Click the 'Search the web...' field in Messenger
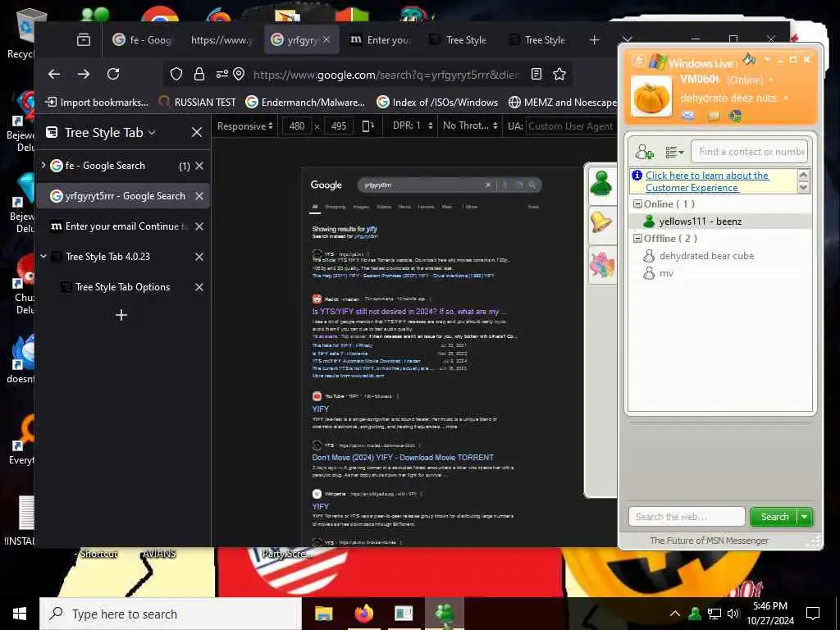Image resolution: width=840 pixels, height=630 pixels. click(687, 517)
